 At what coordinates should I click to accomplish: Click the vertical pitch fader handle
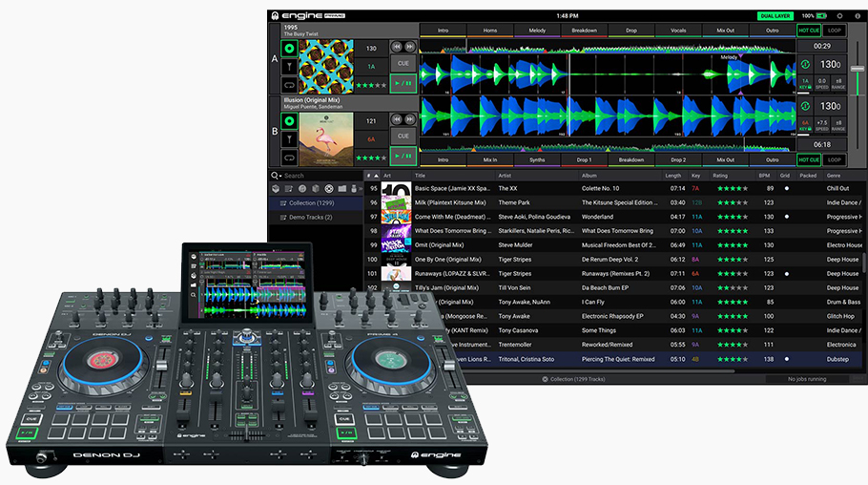tap(858, 68)
